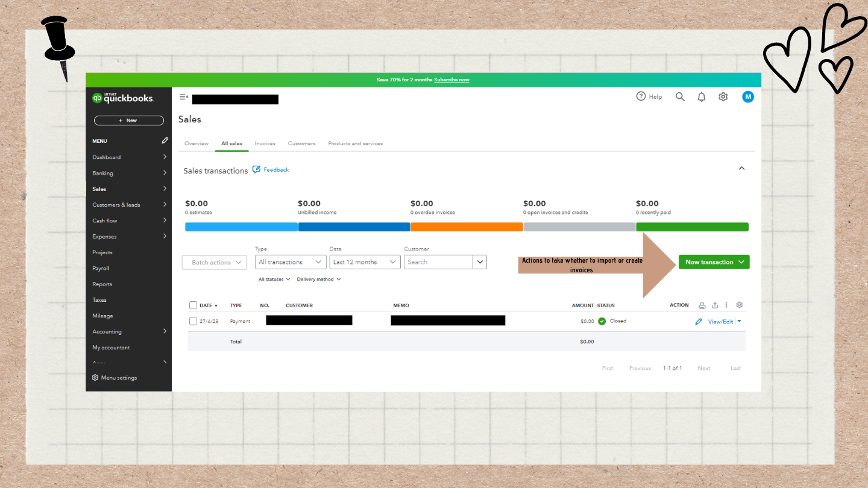
Task: Open the Date dropdown showing Last 12 months
Action: (x=365, y=262)
